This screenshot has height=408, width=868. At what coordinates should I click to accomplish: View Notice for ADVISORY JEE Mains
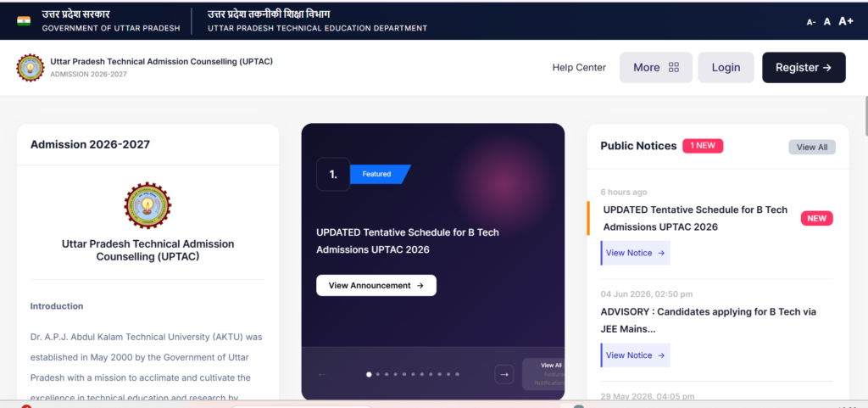click(x=636, y=355)
